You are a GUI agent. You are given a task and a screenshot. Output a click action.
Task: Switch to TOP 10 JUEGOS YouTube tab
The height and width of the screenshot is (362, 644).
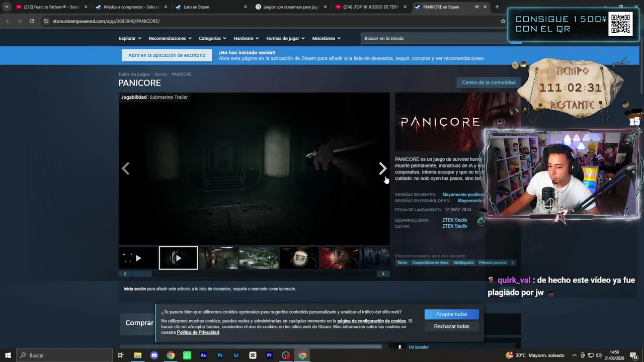point(371,7)
